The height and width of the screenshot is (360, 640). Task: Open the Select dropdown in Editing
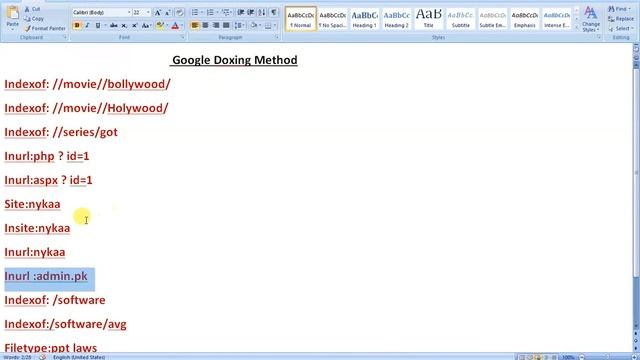[x=621, y=29]
